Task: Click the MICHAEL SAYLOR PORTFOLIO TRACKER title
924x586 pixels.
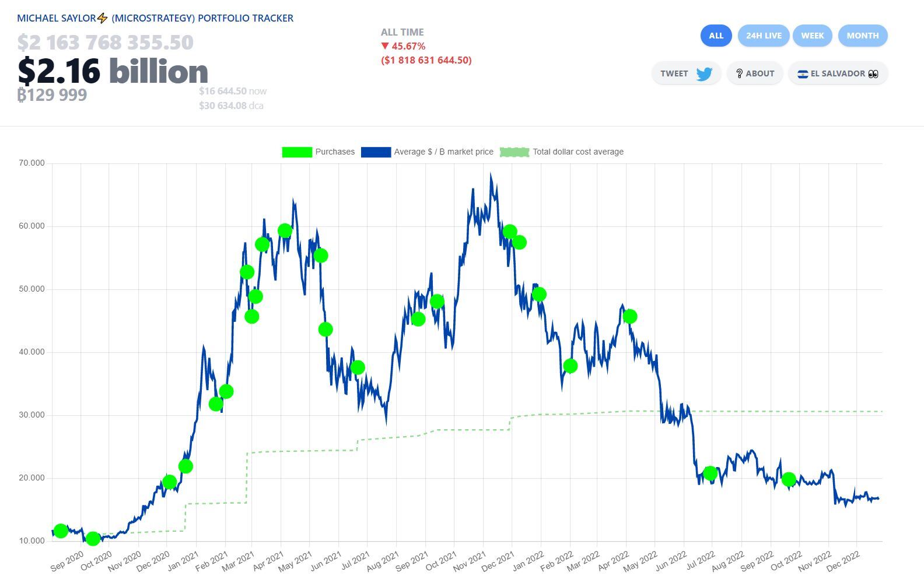Action: (x=155, y=18)
